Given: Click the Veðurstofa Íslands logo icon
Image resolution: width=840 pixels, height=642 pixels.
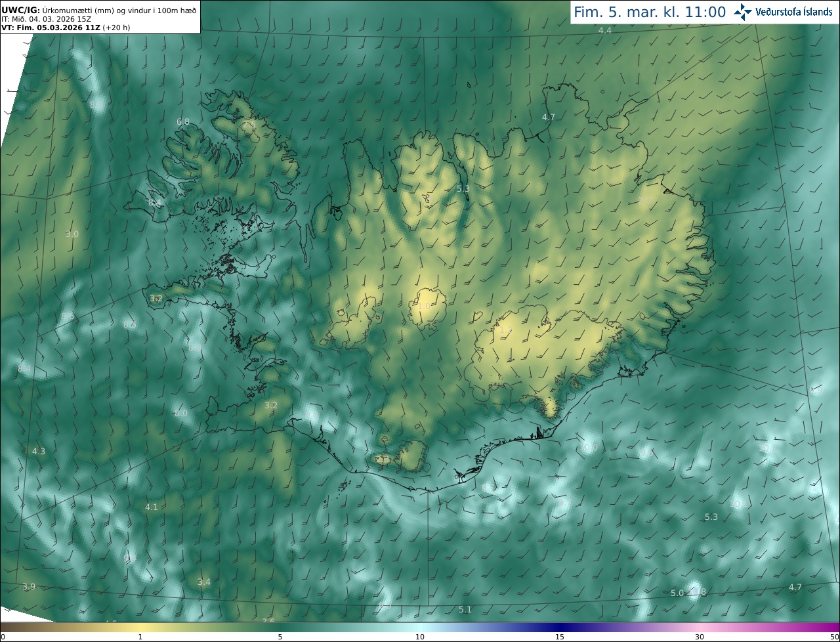Looking at the screenshot, I should pos(743,12).
